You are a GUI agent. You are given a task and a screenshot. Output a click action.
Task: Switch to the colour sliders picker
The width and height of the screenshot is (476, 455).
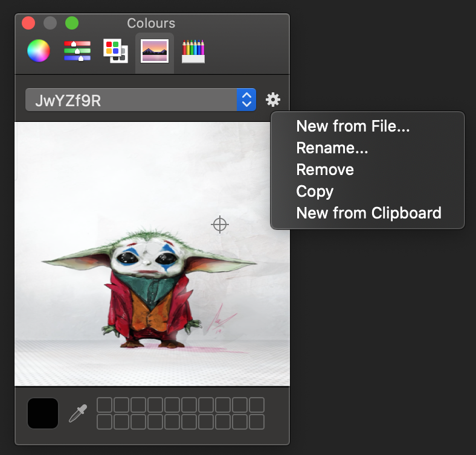click(77, 51)
